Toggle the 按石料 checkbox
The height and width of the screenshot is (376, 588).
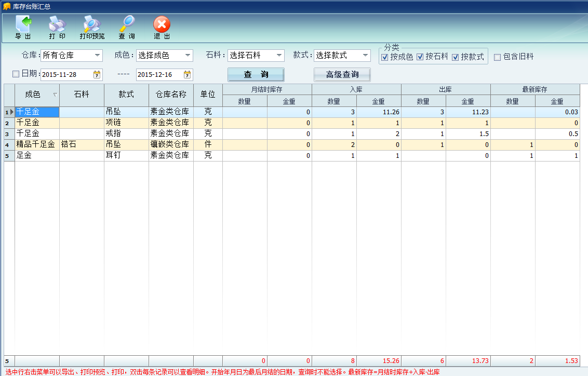tap(420, 57)
